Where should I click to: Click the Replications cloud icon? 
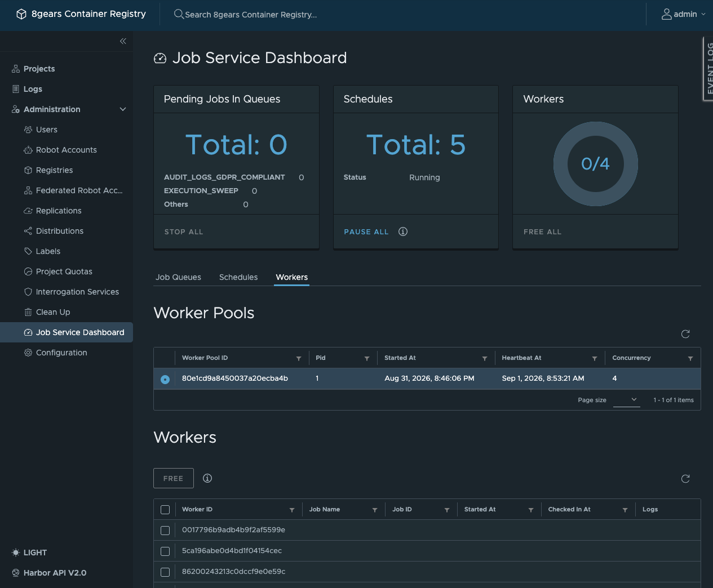point(28,211)
